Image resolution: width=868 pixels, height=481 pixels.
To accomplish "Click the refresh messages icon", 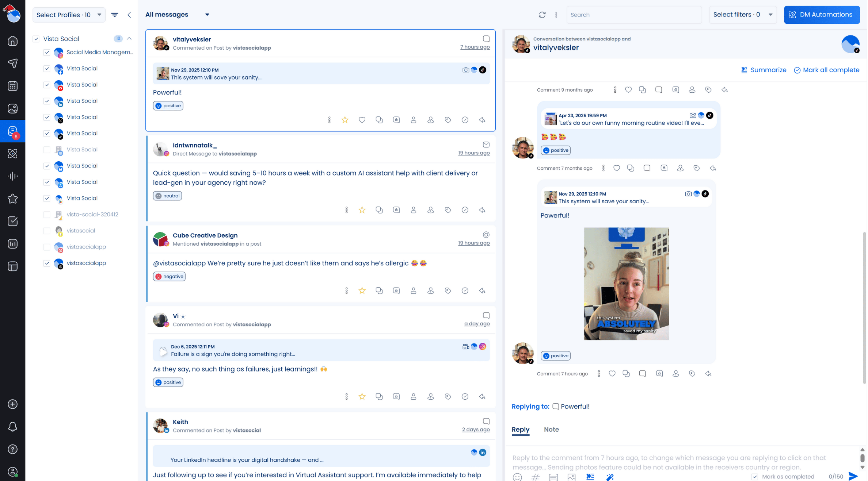I will [542, 15].
